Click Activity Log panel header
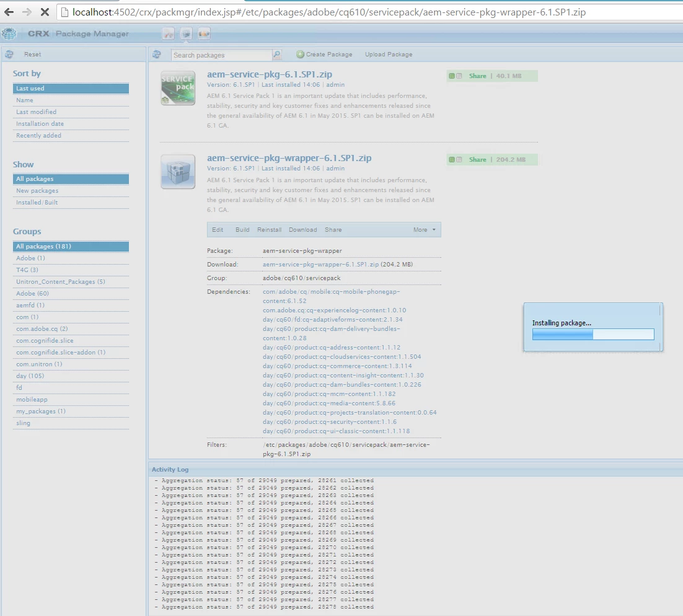Viewport: 683px width, 616px height. click(415, 469)
